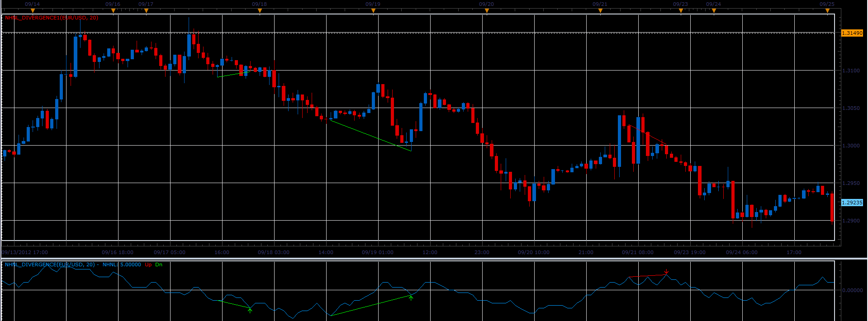Click the 09/21 day marker triangle
The image size is (868, 321).
(600, 11)
